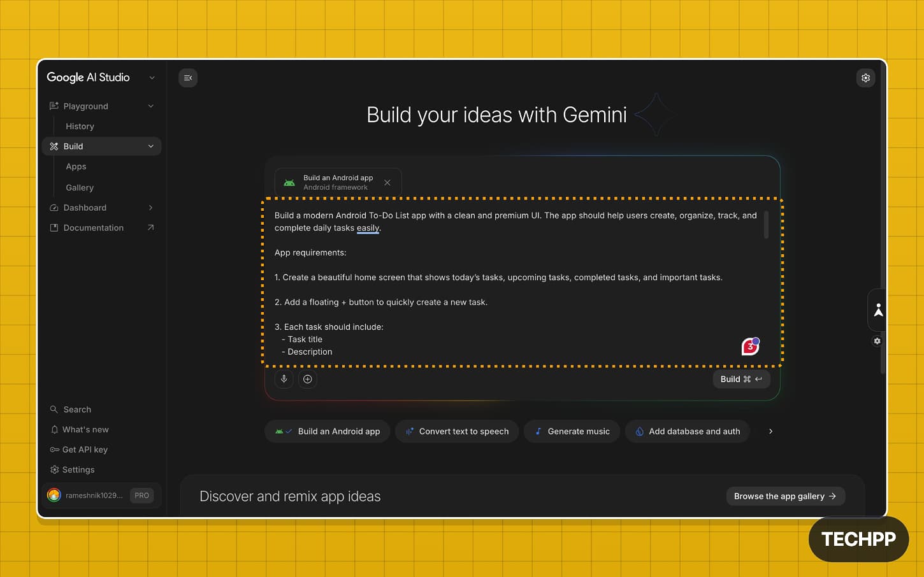The height and width of the screenshot is (577, 924).
Task: Click Search in sidebar
Action: click(77, 410)
